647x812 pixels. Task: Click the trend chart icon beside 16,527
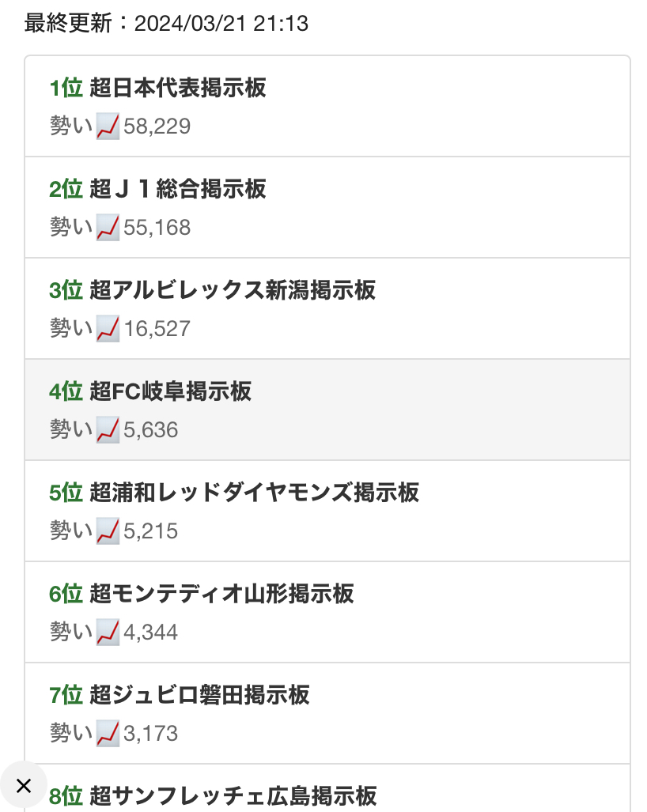108,329
